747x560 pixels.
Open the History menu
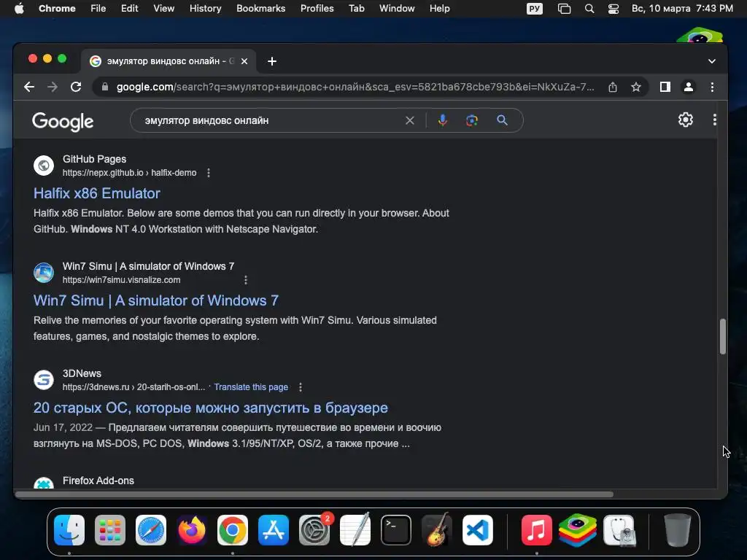click(x=205, y=9)
